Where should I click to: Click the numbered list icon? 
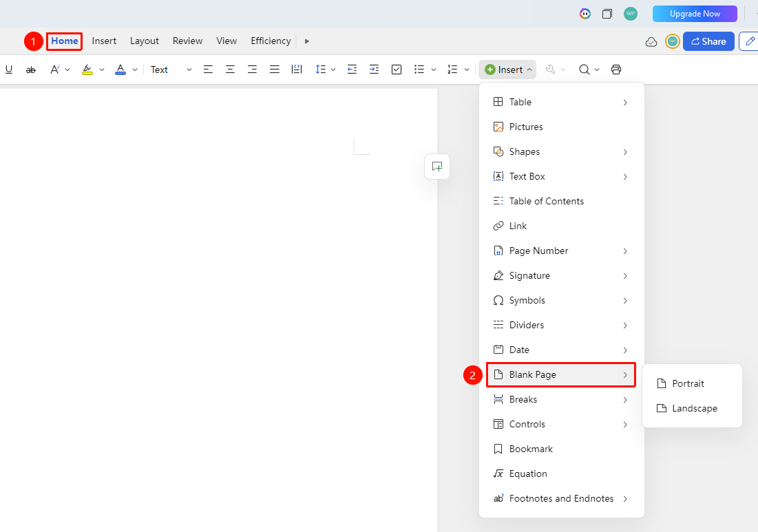[x=452, y=70]
